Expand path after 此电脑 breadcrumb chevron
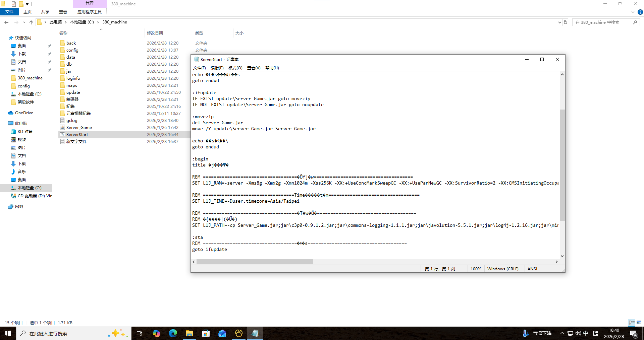This screenshot has height=340, width=644. click(66, 22)
